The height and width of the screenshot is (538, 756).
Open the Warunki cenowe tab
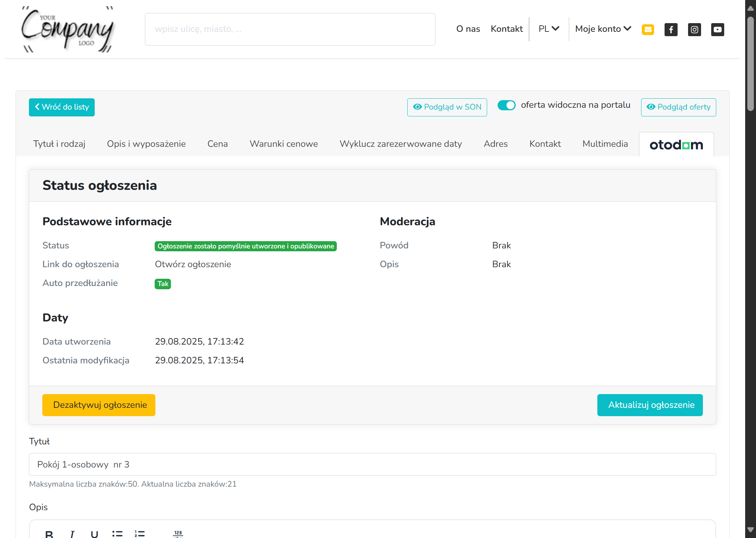tap(284, 144)
